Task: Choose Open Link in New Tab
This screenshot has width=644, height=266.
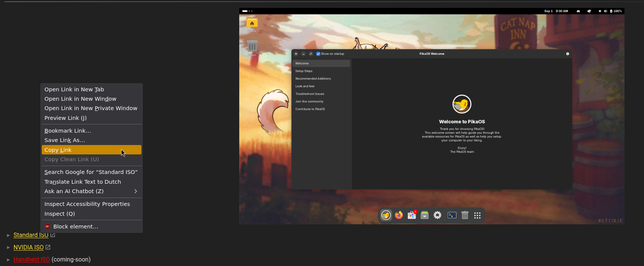Action: [x=91, y=89]
